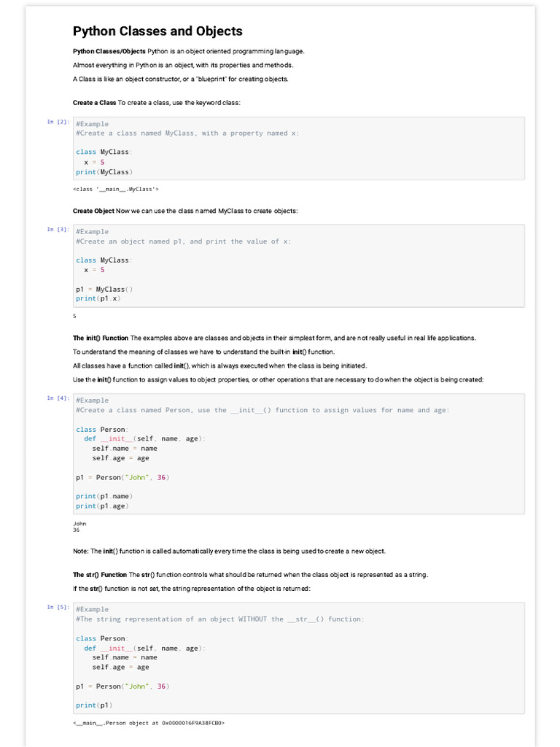The height and width of the screenshot is (747, 560).
Task: Click the "John" output line
Action: click(x=79, y=523)
